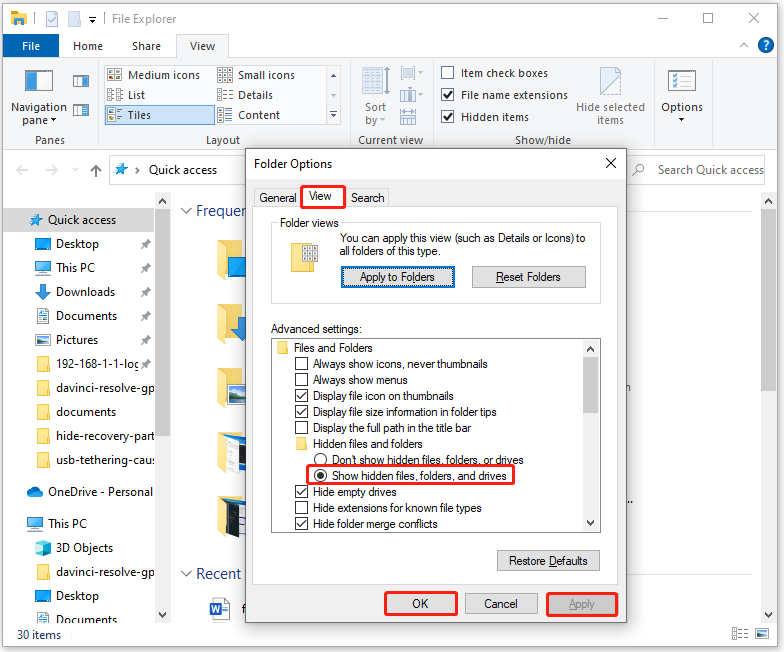Switch to General tab in Folder Options
Image resolution: width=784 pixels, height=652 pixels.
click(278, 198)
